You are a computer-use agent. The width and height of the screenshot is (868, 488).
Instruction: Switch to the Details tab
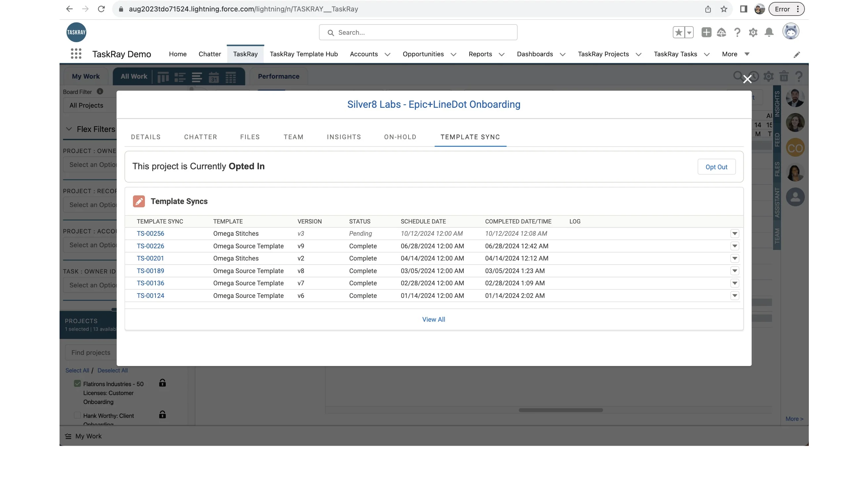pos(146,137)
